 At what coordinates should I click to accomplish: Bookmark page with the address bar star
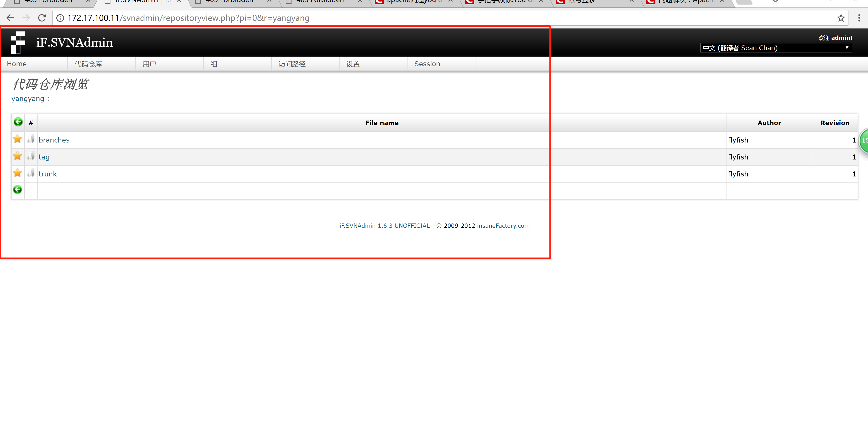pos(841,18)
